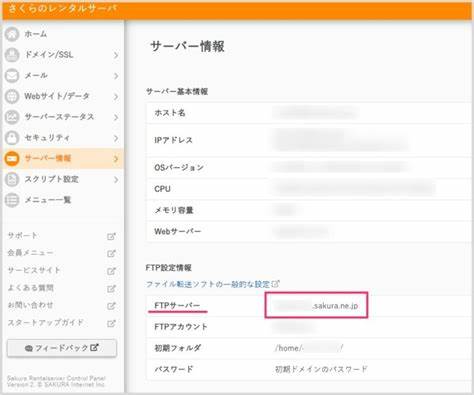
Task: Click external-link icon next to 会員メニュー
Action: 111,254
